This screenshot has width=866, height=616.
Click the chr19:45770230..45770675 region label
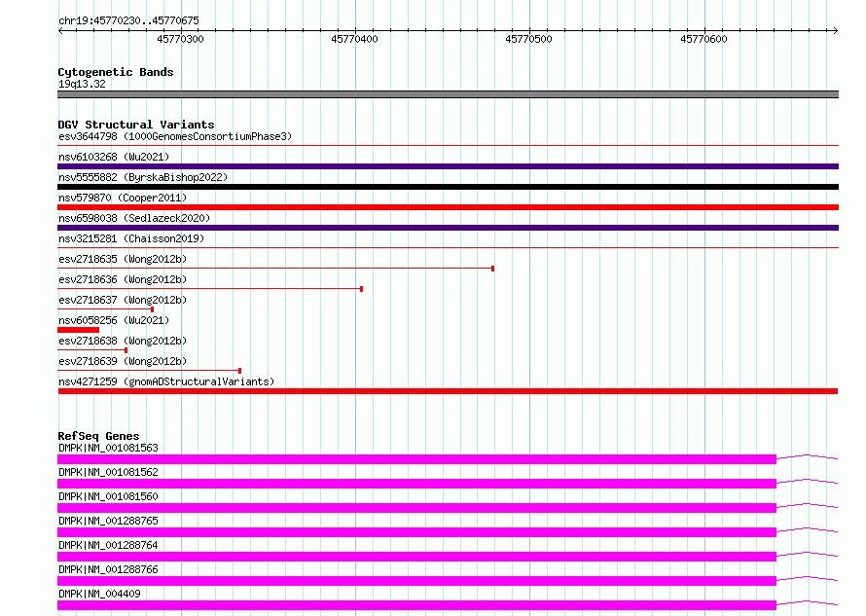[x=128, y=20]
